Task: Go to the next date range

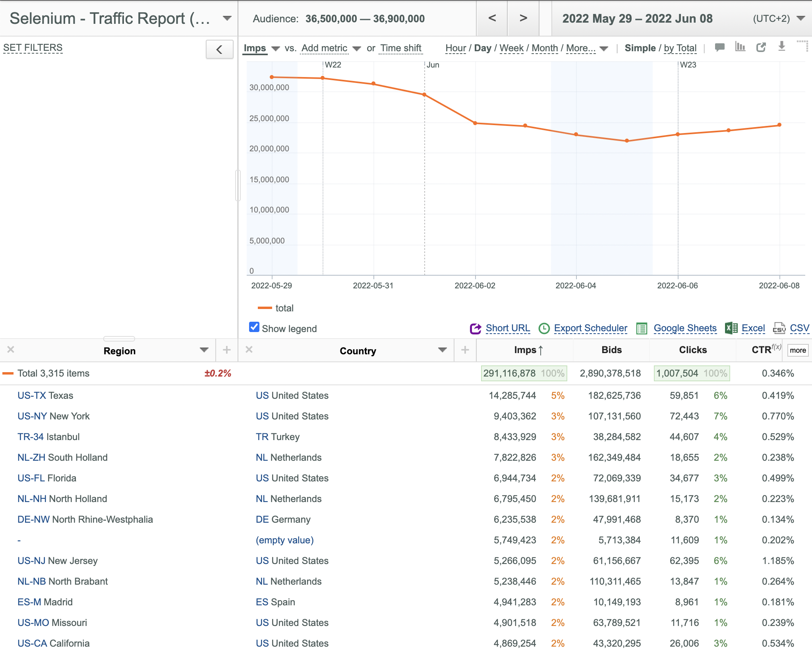Action: tap(523, 18)
